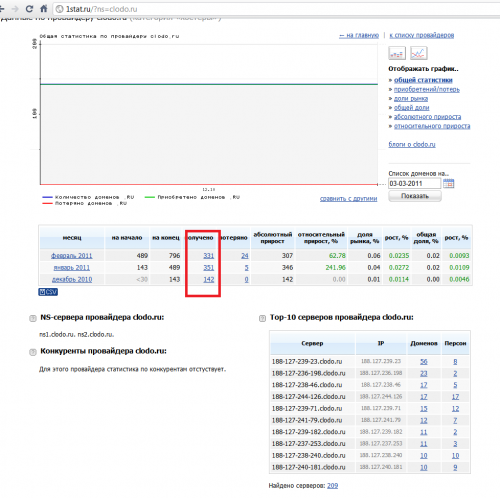The height and width of the screenshot is (498, 500).
Task: Show the доли рынка graph
Action: (411, 99)
